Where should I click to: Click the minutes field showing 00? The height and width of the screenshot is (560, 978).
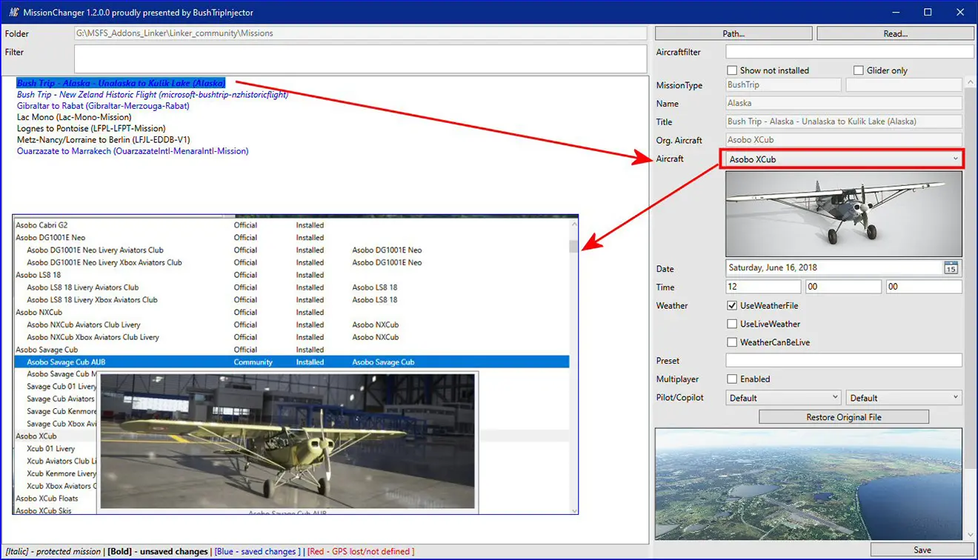pyautogui.click(x=843, y=287)
